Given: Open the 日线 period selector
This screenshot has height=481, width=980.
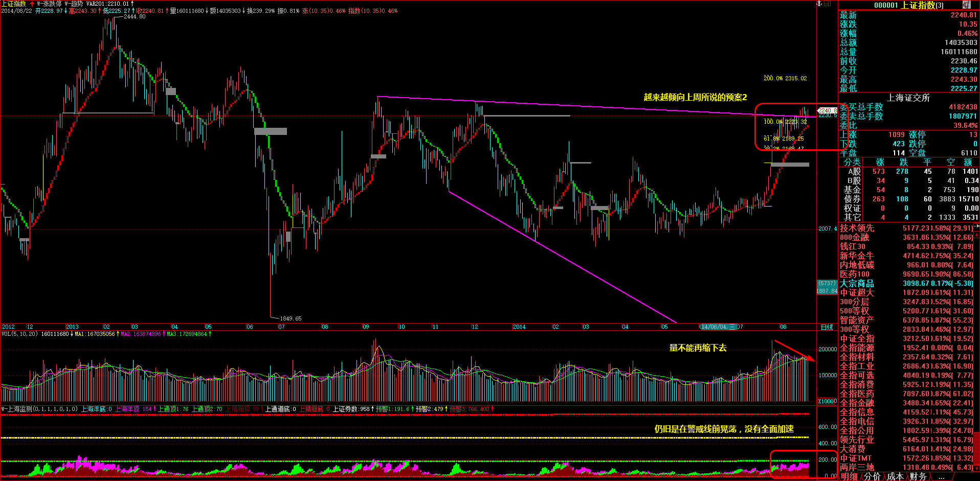Looking at the screenshot, I should [827, 327].
